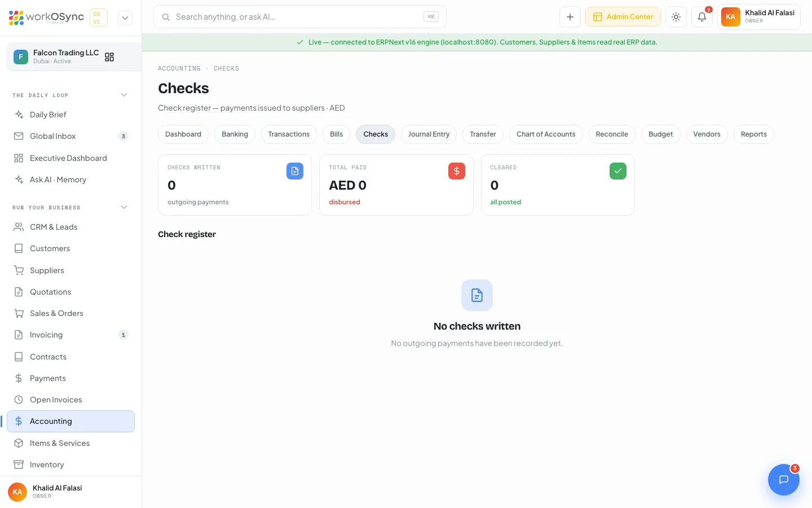The image size is (812, 508).
Task: Click the Total Paid dollar icon
Action: 457,171
